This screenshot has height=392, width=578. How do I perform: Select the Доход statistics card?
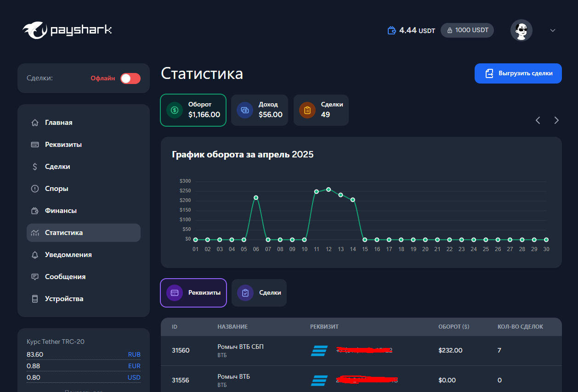click(260, 110)
